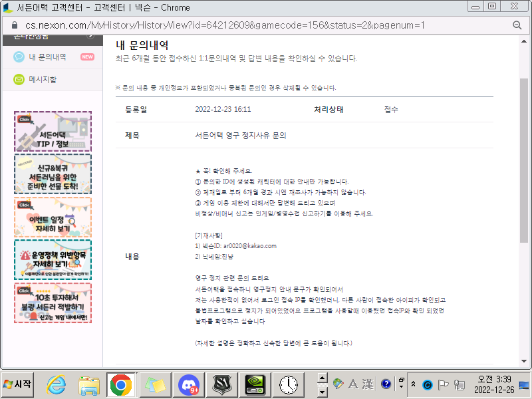Expand hidden system tray icons
Viewport: 532px width, 399px height.
point(414,384)
